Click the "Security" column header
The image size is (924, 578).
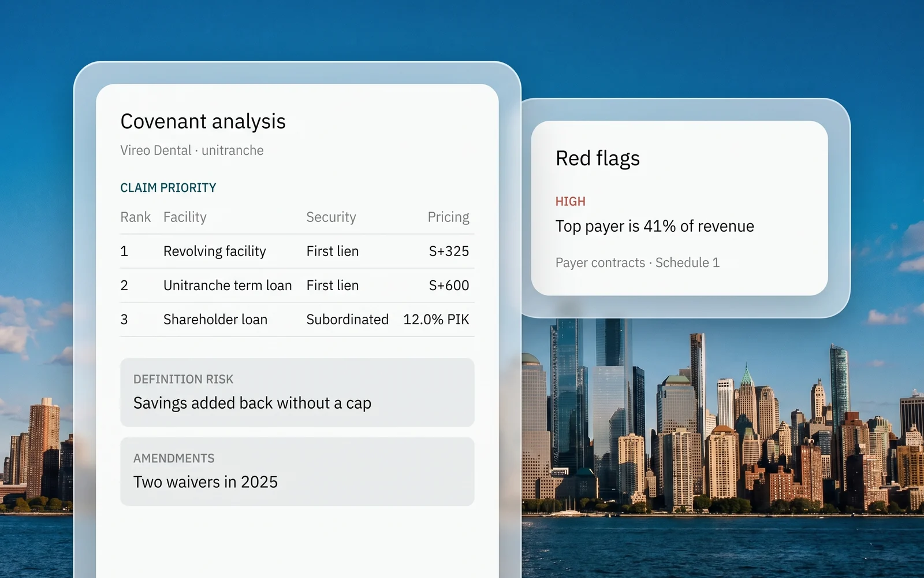tap(331, 217)
